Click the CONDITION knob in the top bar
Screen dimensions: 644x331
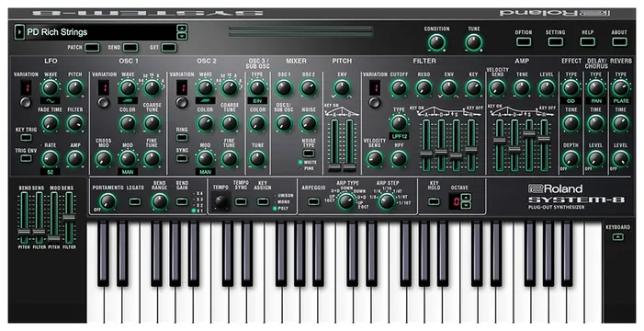coord(436,42)
